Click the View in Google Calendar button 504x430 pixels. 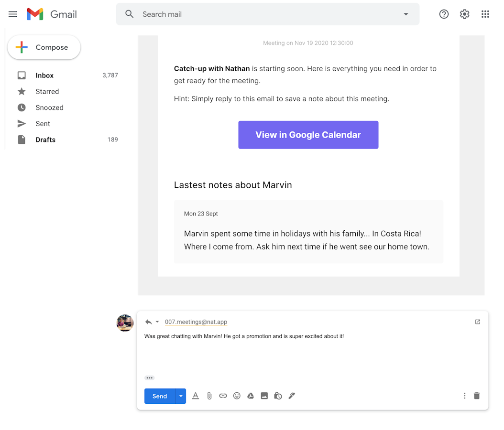(308, 135)
